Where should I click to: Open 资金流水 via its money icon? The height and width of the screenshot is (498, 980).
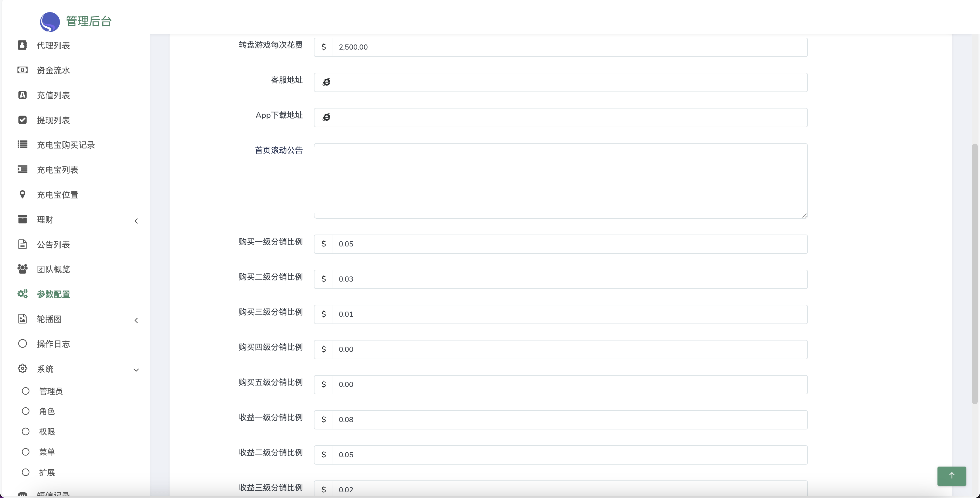(x=22, y=70)
